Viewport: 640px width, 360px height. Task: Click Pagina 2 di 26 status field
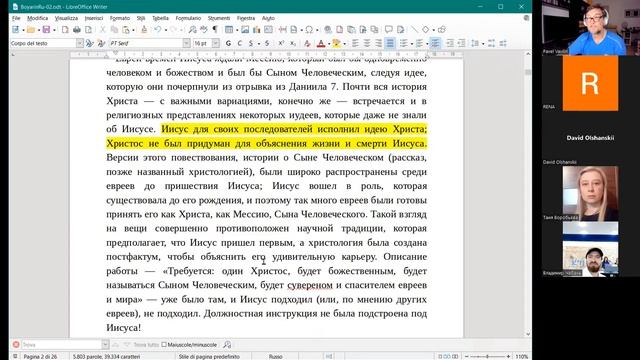pyautogui.click(x=40, y=356)
